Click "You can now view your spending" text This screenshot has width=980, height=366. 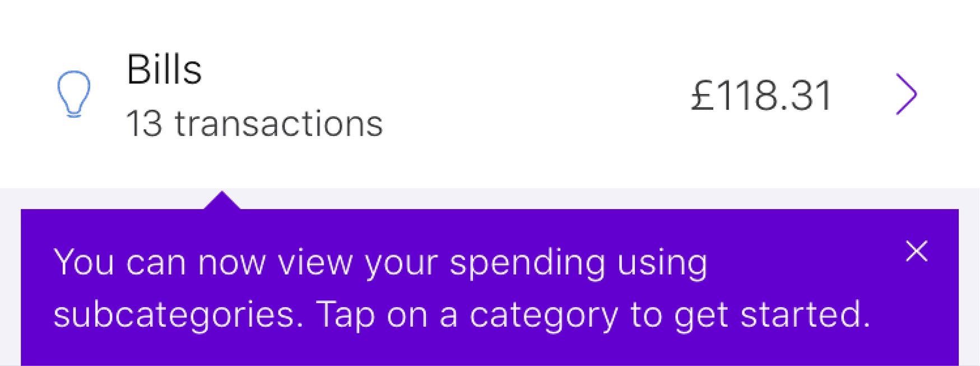click(329, 262)
